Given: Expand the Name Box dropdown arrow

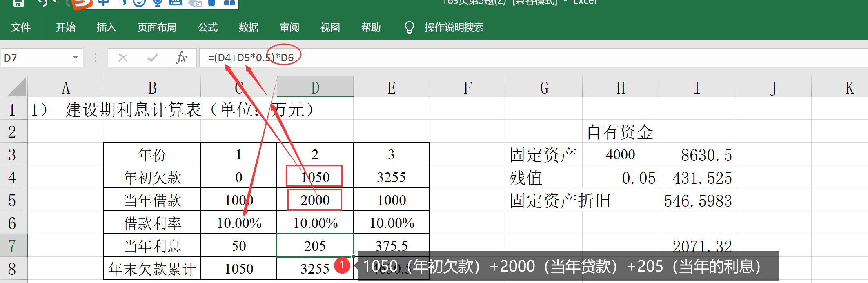Looking at the screenshot, I should click(75, 57).
